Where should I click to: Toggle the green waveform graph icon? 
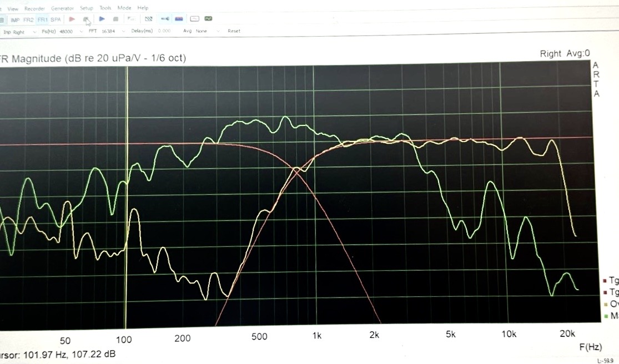208,18
